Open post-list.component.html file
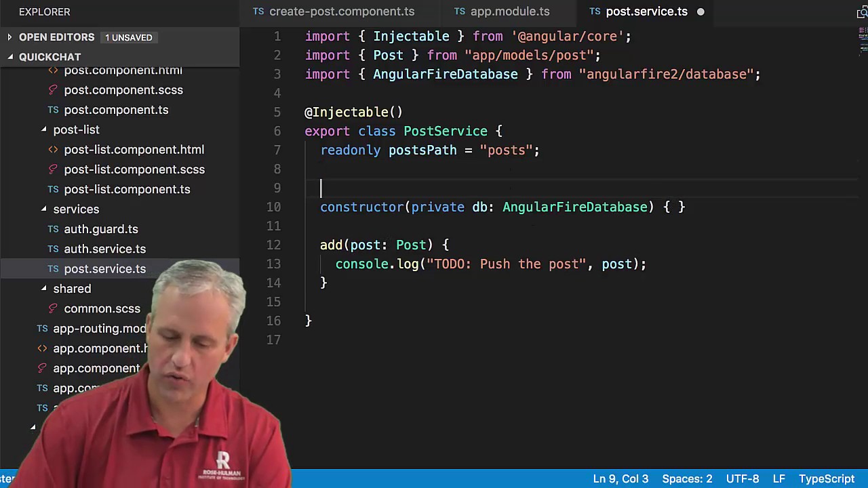Image resolution: width=868 pixels, height=488 pixels. point(134,150)
